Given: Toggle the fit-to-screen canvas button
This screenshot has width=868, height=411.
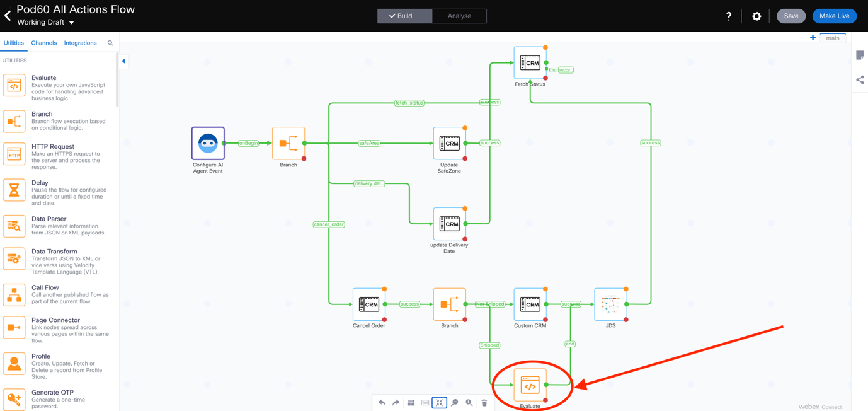Looking at the screenshot, I should click(440, 403).
